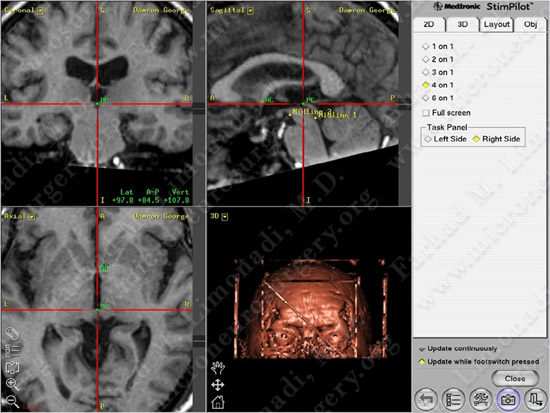
Task: Open the task list round button
Action: 453,399
